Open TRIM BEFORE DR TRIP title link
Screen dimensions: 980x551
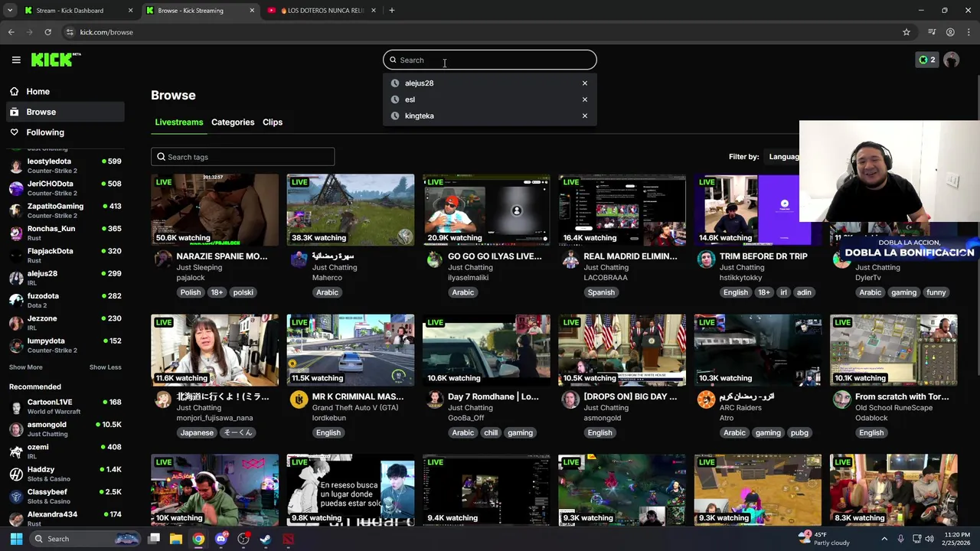coord(763,256)
